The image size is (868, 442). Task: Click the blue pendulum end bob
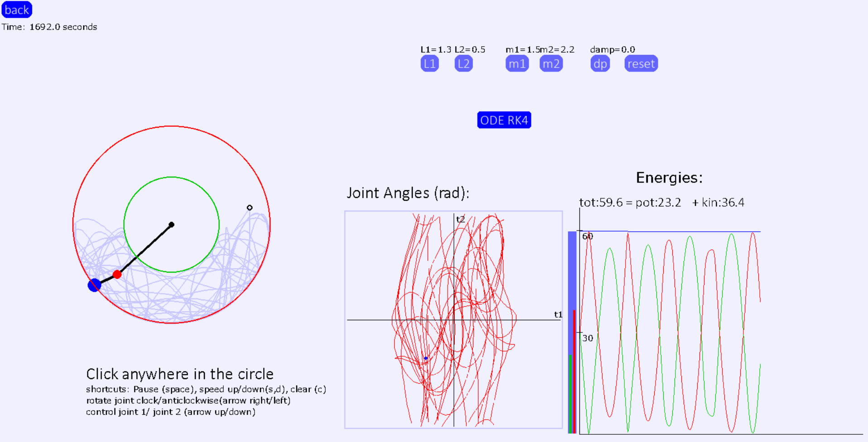click(x=94, y=285)
